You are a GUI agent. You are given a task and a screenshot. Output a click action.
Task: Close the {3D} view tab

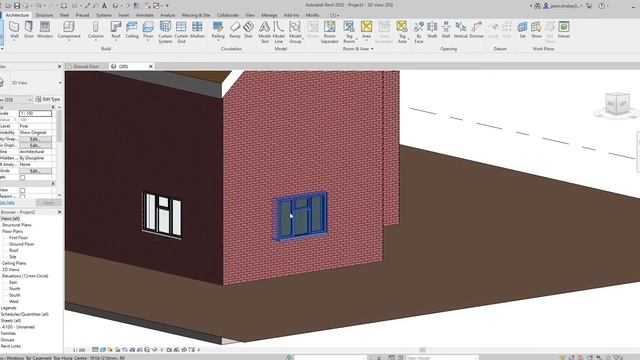[x=151, y=66]
